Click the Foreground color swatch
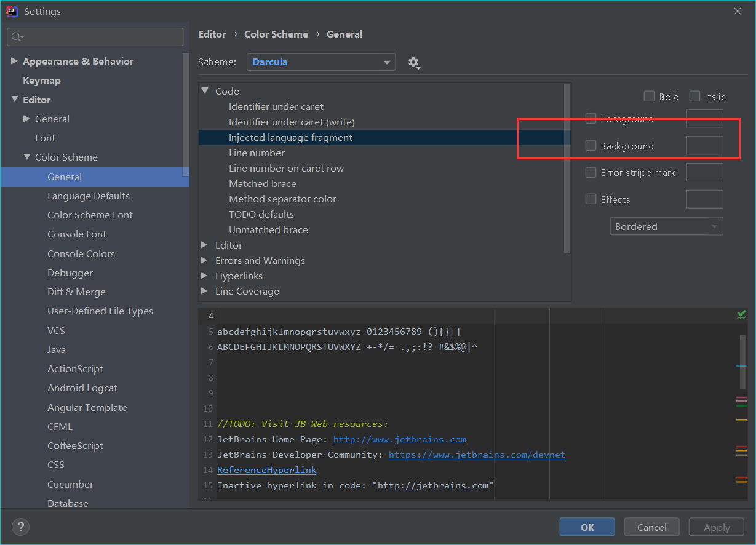This screenshot has width=756, height=545. 704,118
